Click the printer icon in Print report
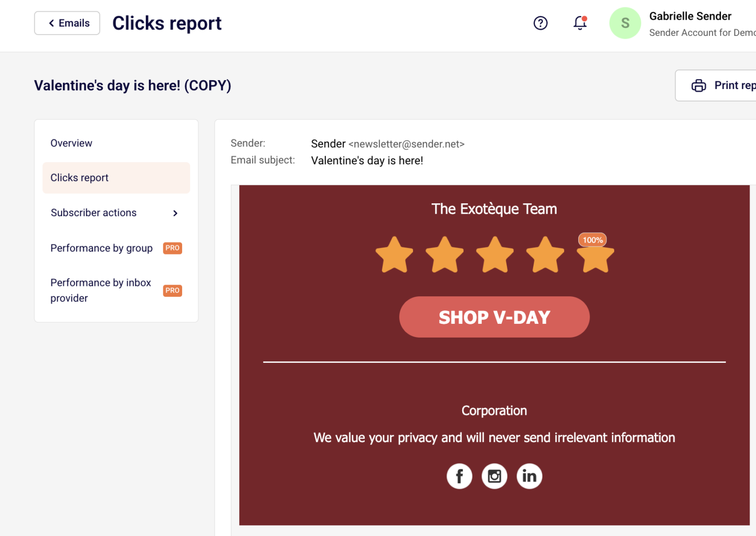 (698, 86)
